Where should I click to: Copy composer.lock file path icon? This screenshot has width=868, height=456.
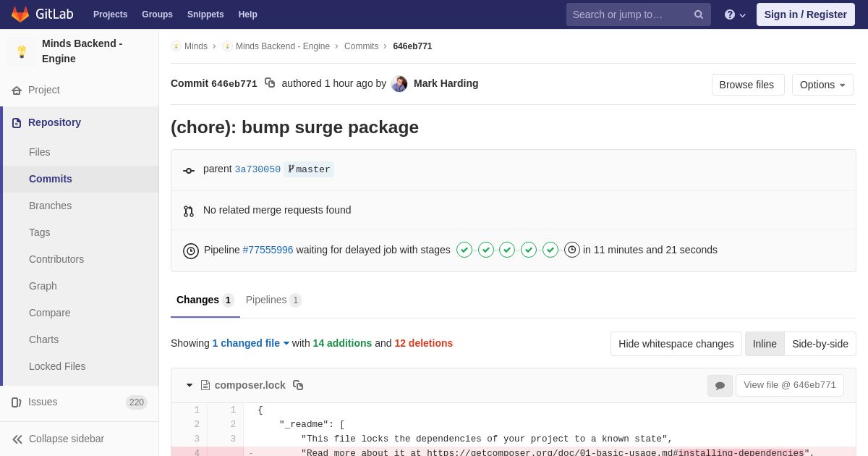[x=298, y=385]
